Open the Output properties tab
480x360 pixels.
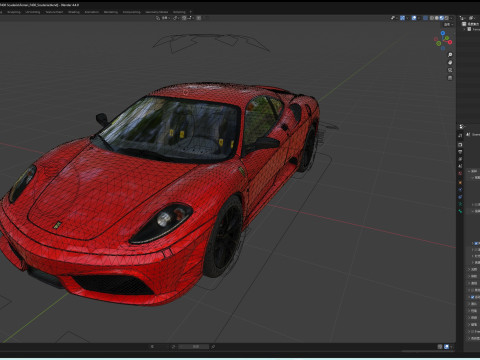click(460, 152)
